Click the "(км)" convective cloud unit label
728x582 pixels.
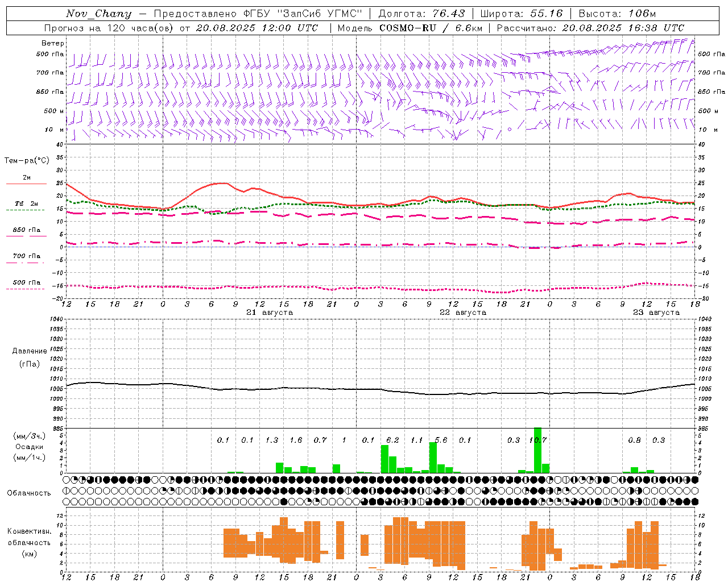(30, 554)
